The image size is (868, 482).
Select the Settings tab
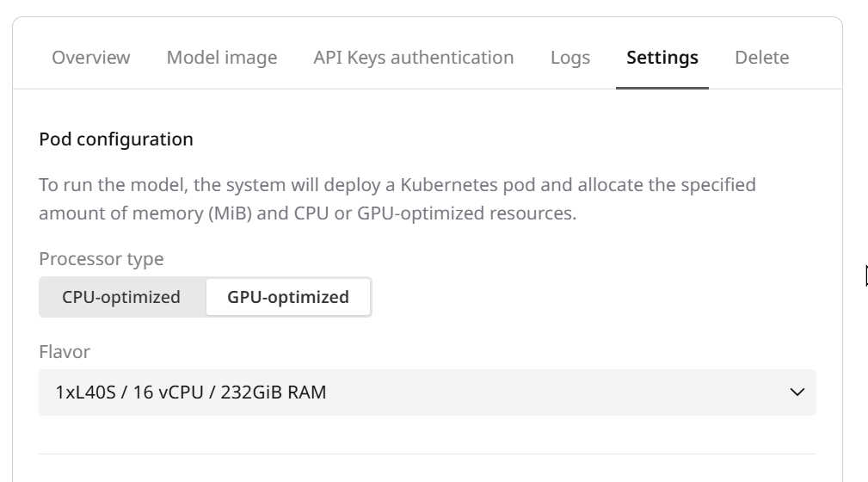pos(662,58)
